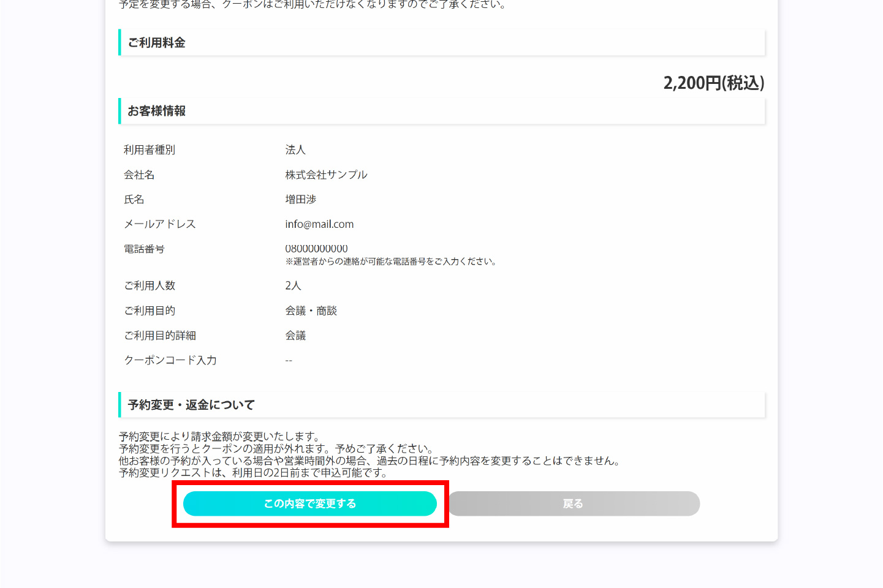The height and width of the screenshot is (588, 883).
Task: Click the phone number note about 運営者からの連絡
Action: click(390, 262)
